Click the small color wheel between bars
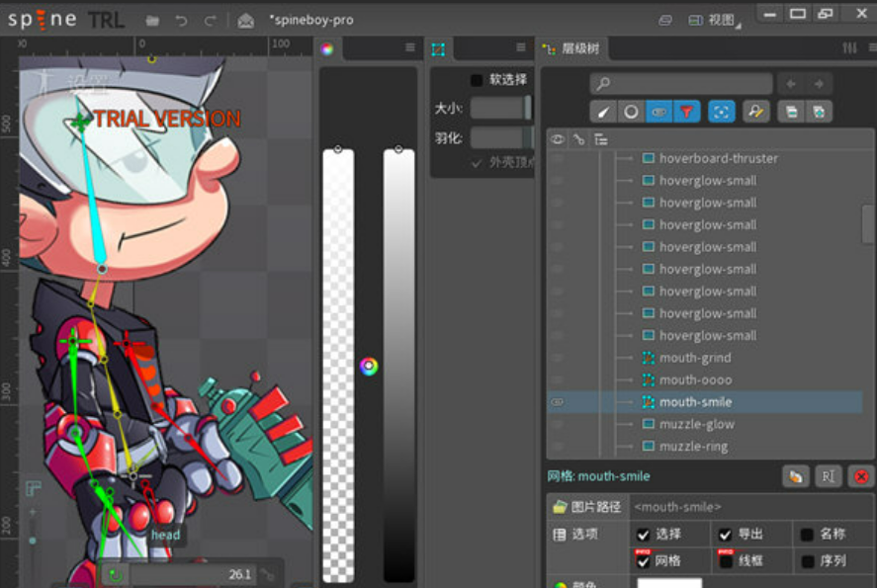 point(369,366)
